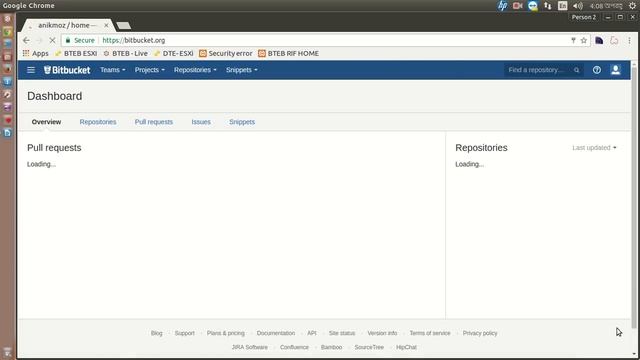Open the user avatar menu
Viewport: 640px width, 360px height.
click(616, 70)
